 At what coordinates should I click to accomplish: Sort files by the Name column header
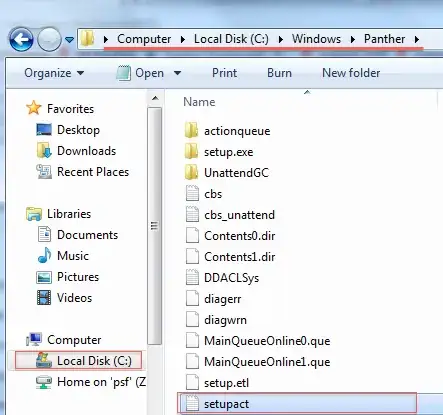(199, 102)
